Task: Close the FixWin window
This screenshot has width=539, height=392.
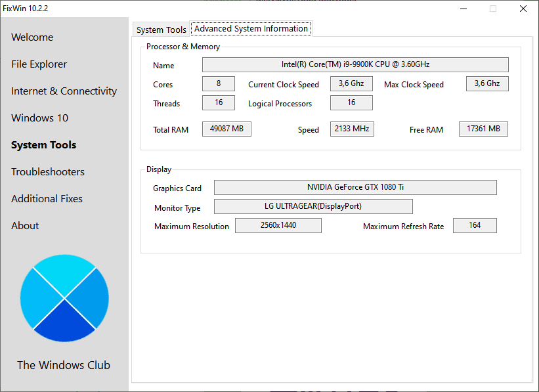Action: click(x=523, y=9)
